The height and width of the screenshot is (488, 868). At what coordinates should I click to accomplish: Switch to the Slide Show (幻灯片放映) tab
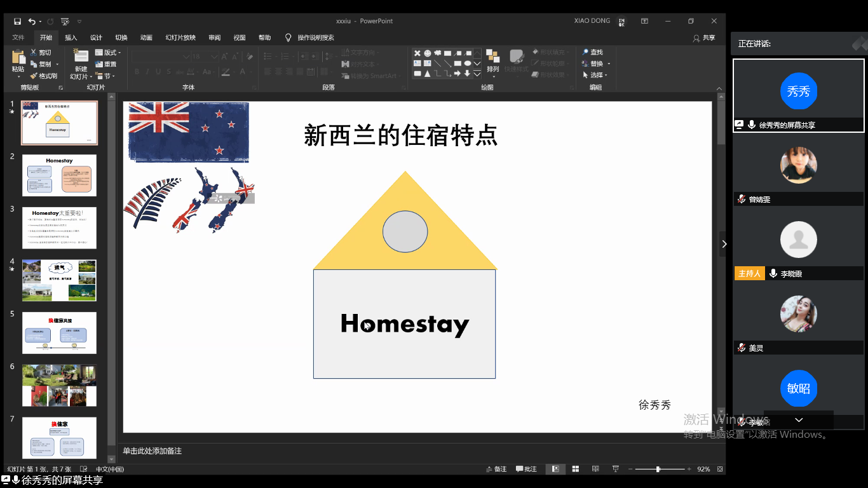[180, 37]
